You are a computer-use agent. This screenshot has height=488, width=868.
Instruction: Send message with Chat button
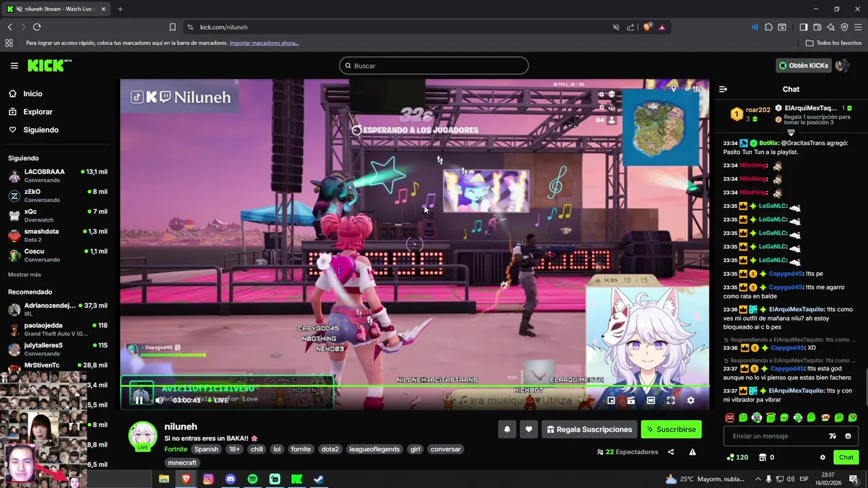[x=846, y=457]
